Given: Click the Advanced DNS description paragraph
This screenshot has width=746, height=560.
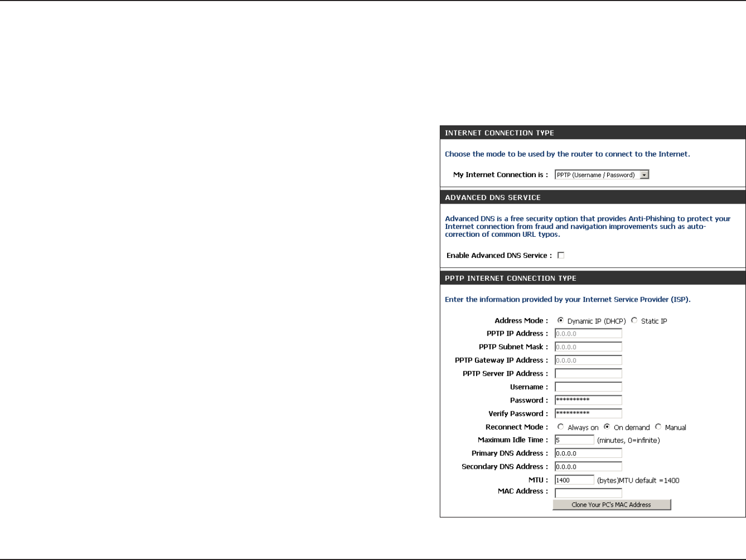Looking at the screenshot, I should 588,226.
